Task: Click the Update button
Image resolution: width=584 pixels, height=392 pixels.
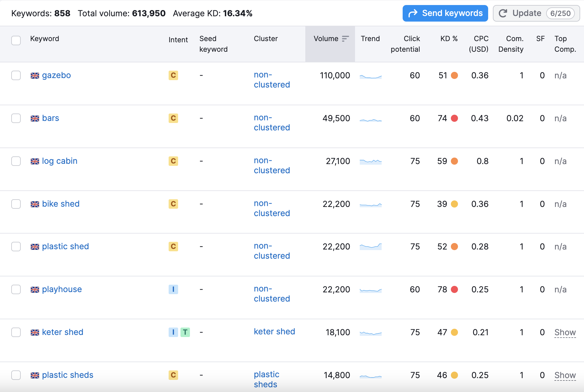Action: (x=536, y=13)
